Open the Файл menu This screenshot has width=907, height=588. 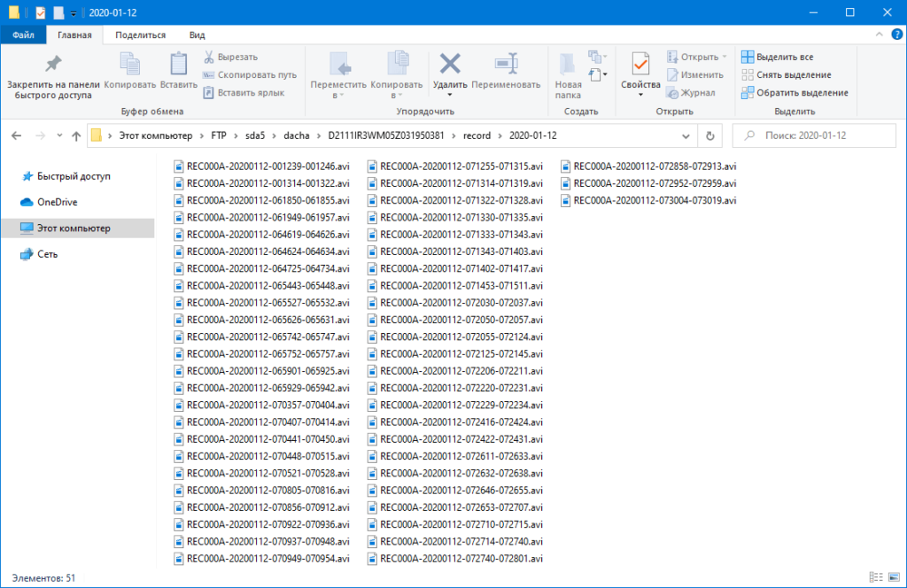coord(24,35)
